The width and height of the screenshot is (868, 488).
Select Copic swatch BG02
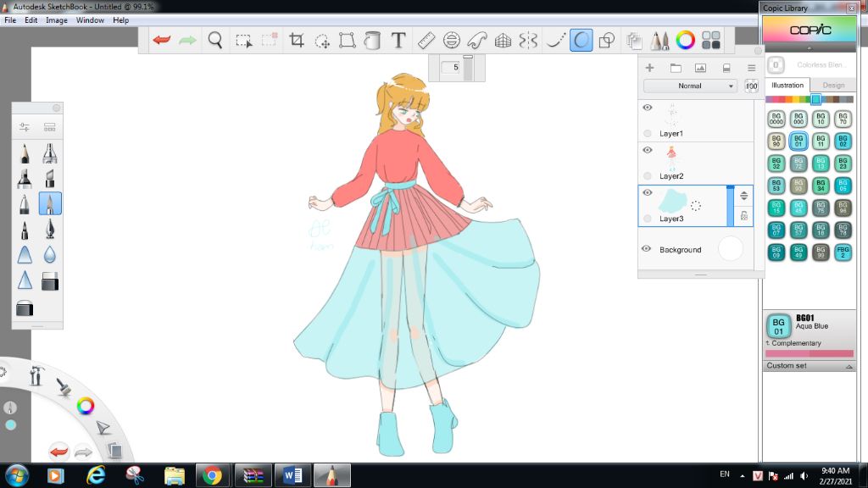pyautogui.click(x=843, y=141)
